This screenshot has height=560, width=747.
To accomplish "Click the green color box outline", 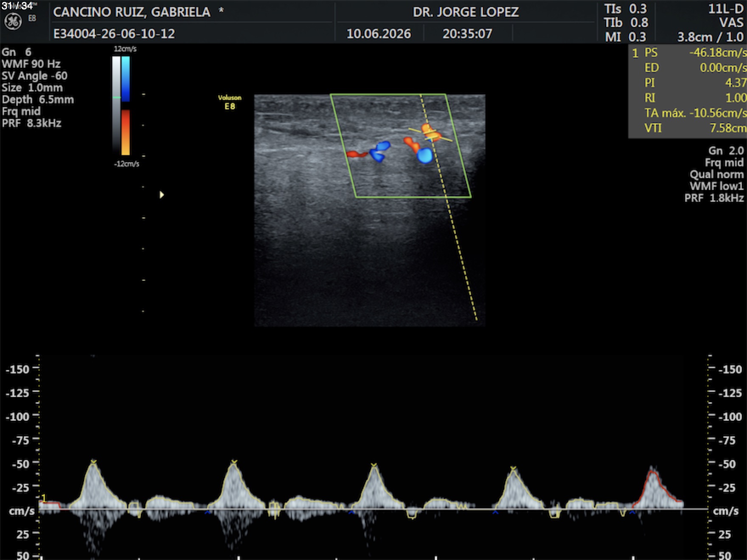I will coord(401,146).
